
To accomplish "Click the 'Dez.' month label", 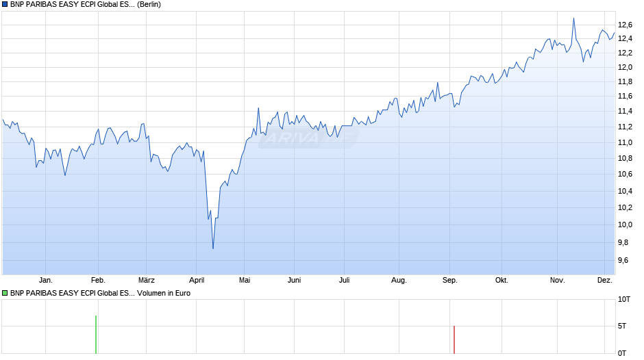I will click(604, 281).
